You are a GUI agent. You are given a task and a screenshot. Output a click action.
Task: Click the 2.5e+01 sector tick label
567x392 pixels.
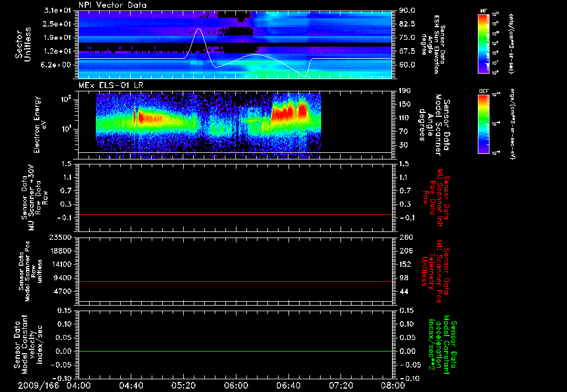tap(58, 24)
